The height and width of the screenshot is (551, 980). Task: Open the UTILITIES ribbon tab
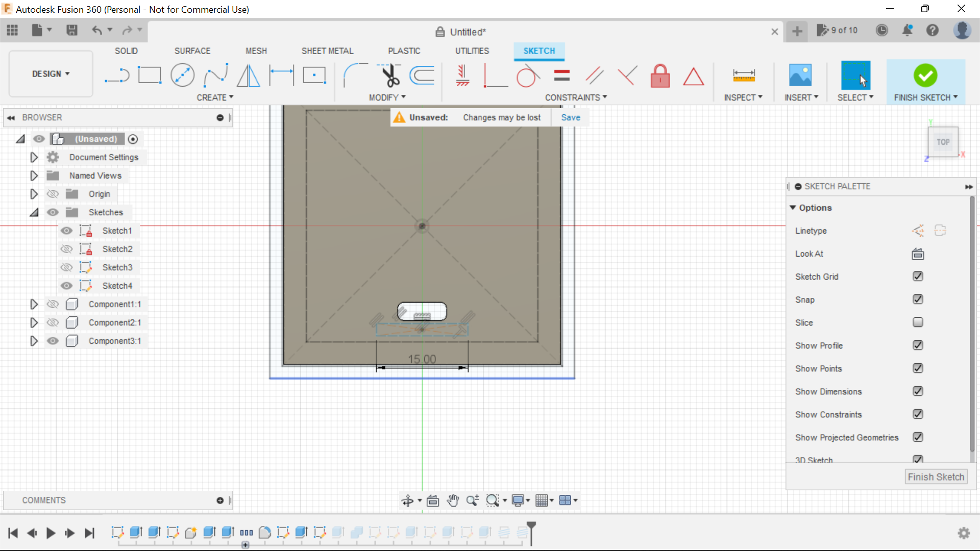click(472, 51)
